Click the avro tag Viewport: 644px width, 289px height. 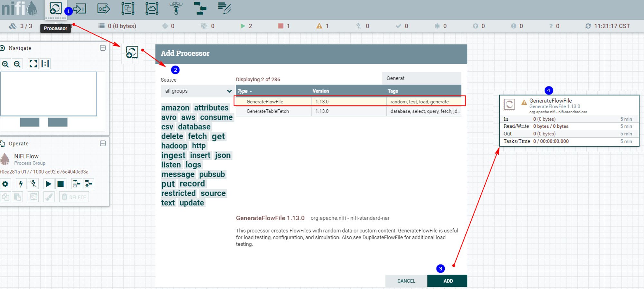tap(169, 117)
